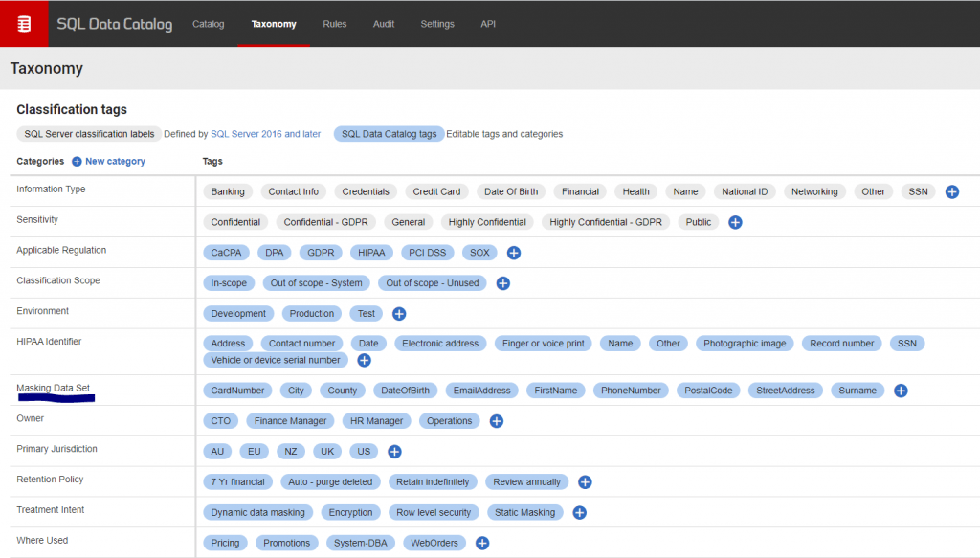980x558 pixels.
Task: Add a new Where Used tag
Action: tap(481, 543)
